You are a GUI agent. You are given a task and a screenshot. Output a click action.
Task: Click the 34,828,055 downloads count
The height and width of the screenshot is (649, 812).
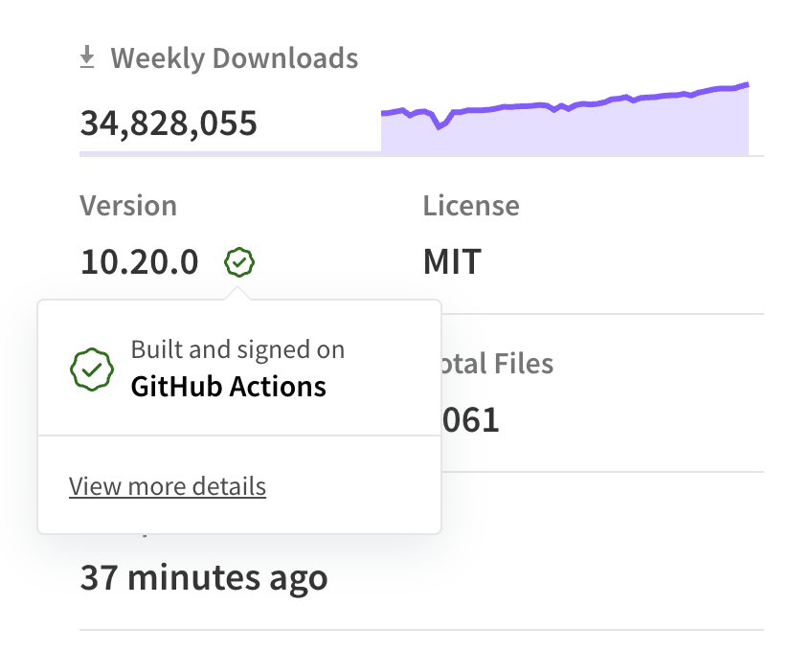coord(169,123)
